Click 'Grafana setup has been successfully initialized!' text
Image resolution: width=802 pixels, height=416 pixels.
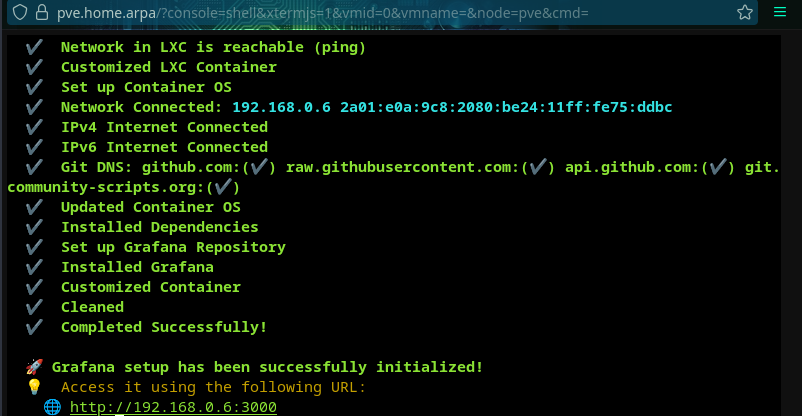[x=268, y=367]
